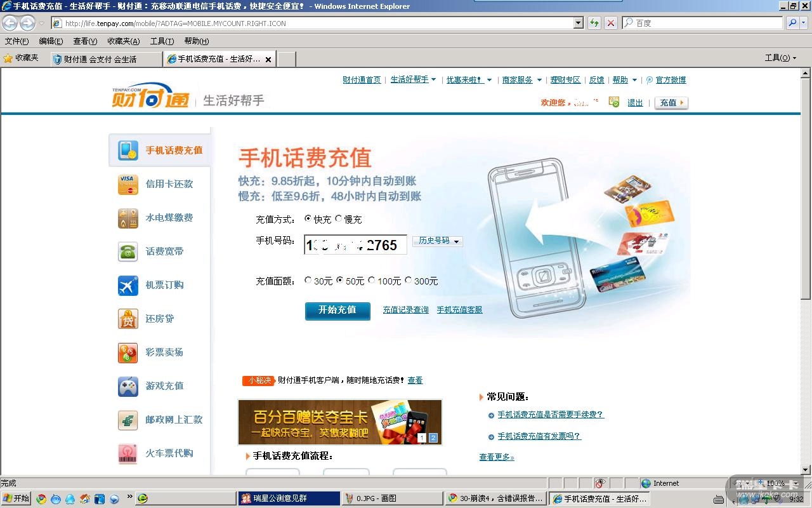Click the Chrome icon in quick launch
Image resolution: width=812 pixels, height=508 pixels.
tap(41, 498)
